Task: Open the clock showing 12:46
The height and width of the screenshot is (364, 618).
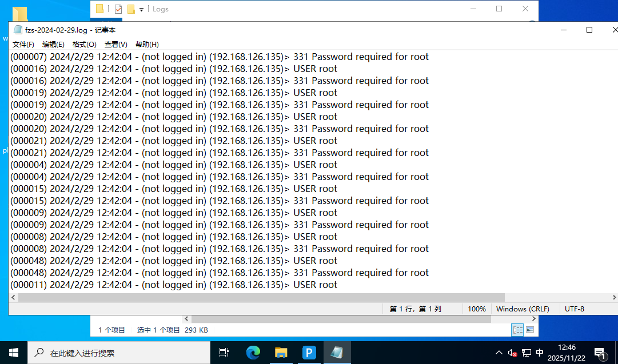Action: [x=567, y=353]
